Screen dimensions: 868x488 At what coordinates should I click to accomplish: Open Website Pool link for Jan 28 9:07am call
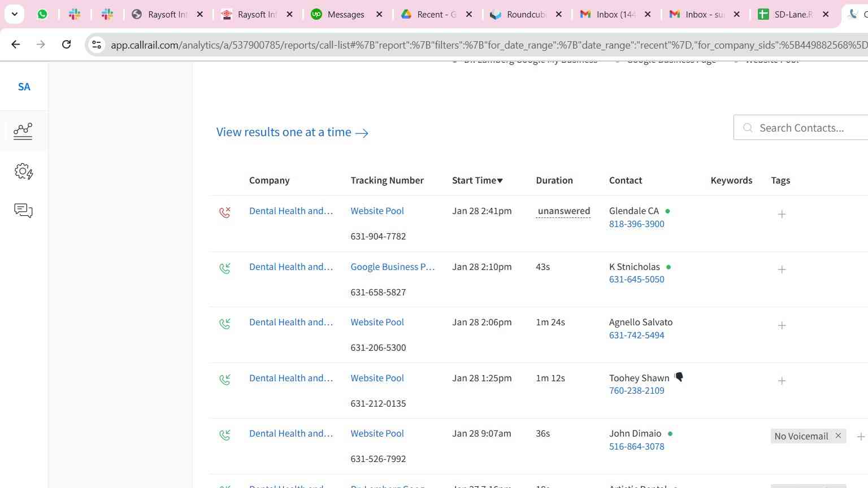coord(377,433)
